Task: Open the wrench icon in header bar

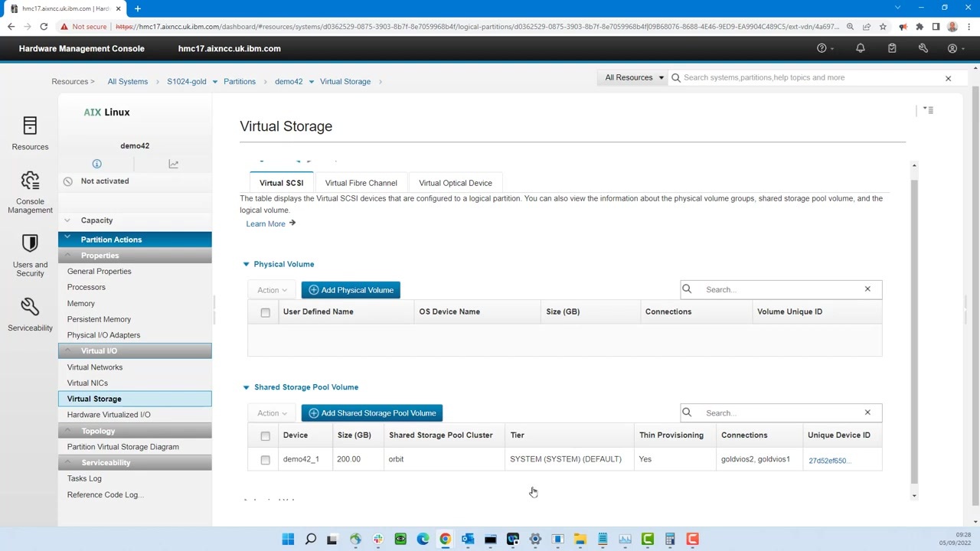Action: 923,48
